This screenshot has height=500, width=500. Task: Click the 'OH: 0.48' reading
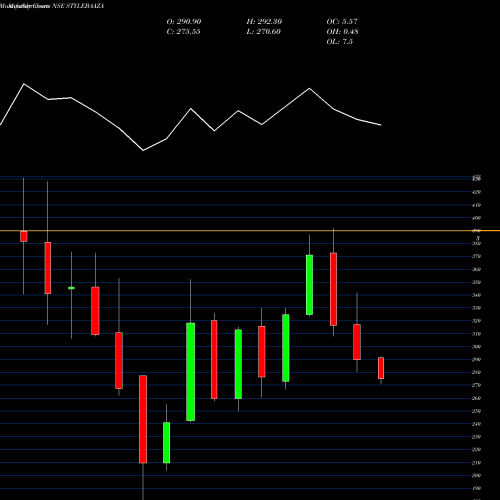(342, 32)
